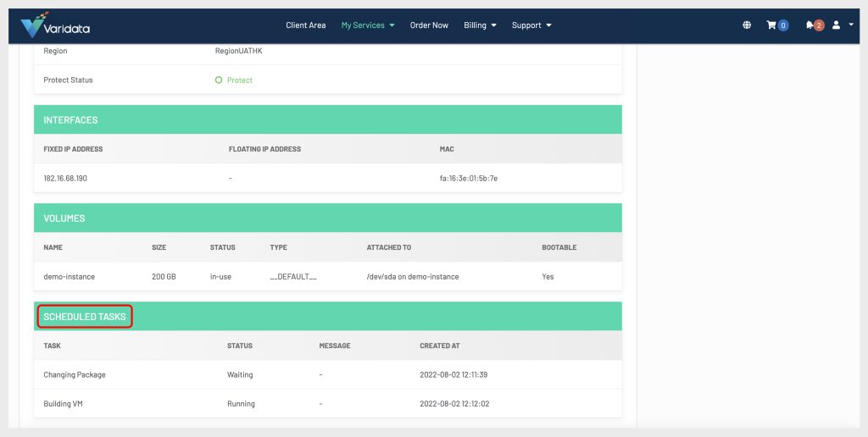Open the Order Now page
The width and height of the screenshot is (868, 437).
pos(429,25)
